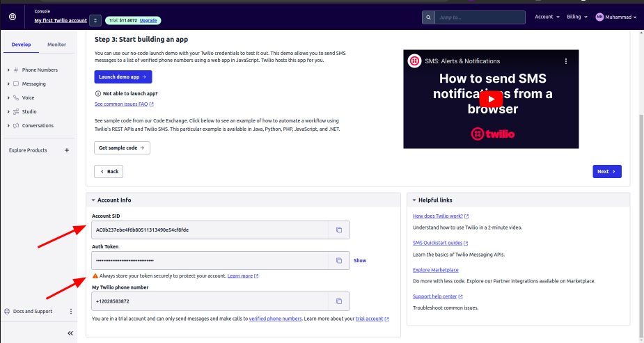Expand the Voice section chevron
644x343 pixels.
[x=8, y=97]
